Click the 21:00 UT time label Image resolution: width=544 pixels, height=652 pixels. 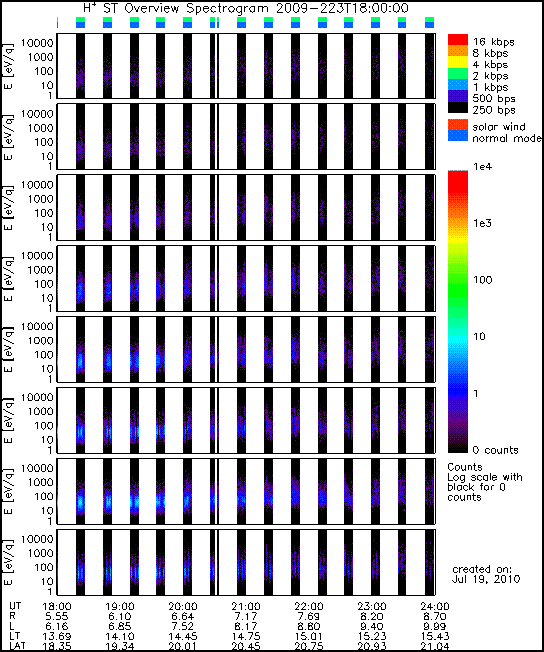(x=246, y=607)
